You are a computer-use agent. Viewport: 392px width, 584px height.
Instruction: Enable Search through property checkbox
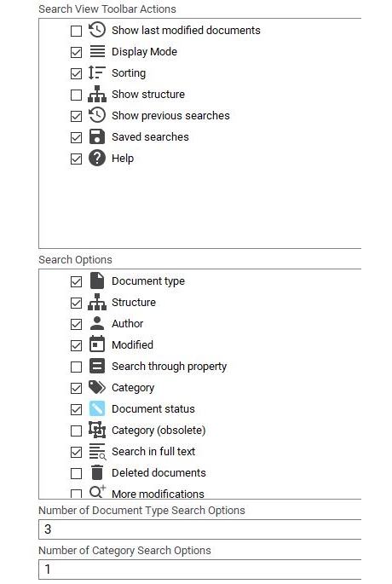coord(76,367)
